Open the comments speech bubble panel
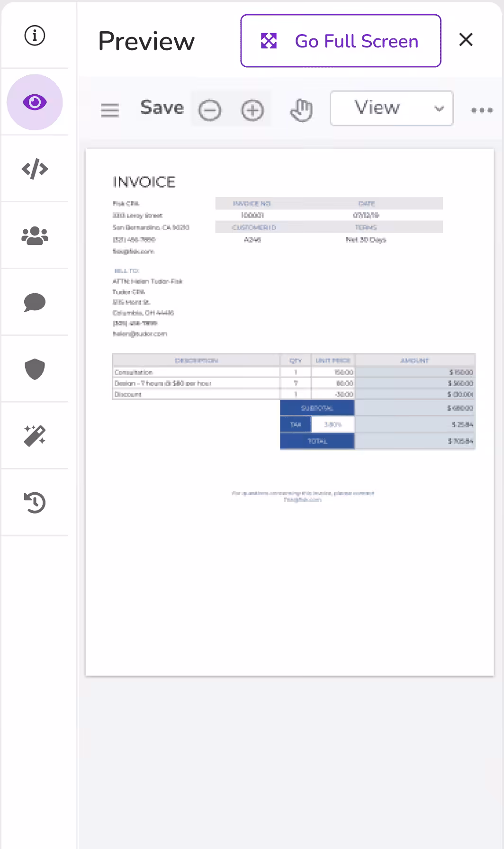Image resolution: width=504 pixels, height=849 pixels. point(35,302)
